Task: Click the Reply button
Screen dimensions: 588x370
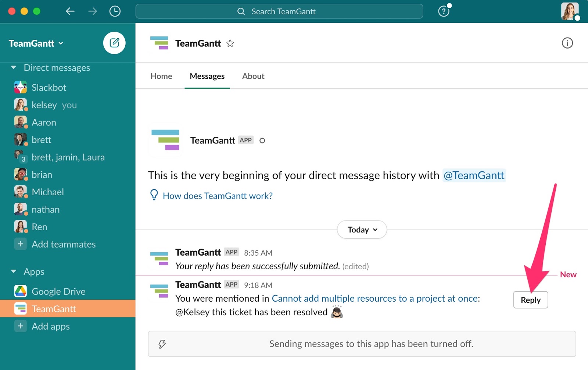Action: pos(530,300)
